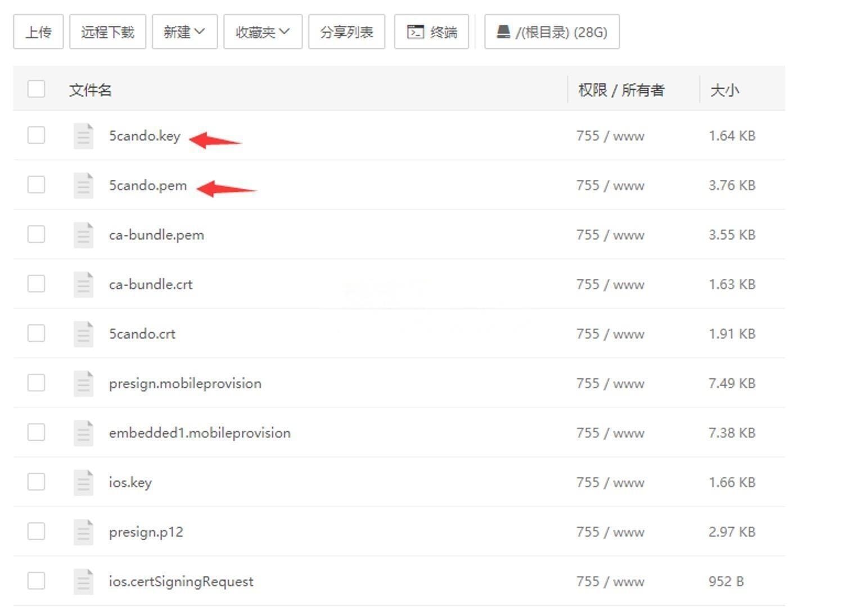This screenshot has width=847, height=616.
Task: Click permission 755 / www of 5cando.key
Action: point(610,136)
